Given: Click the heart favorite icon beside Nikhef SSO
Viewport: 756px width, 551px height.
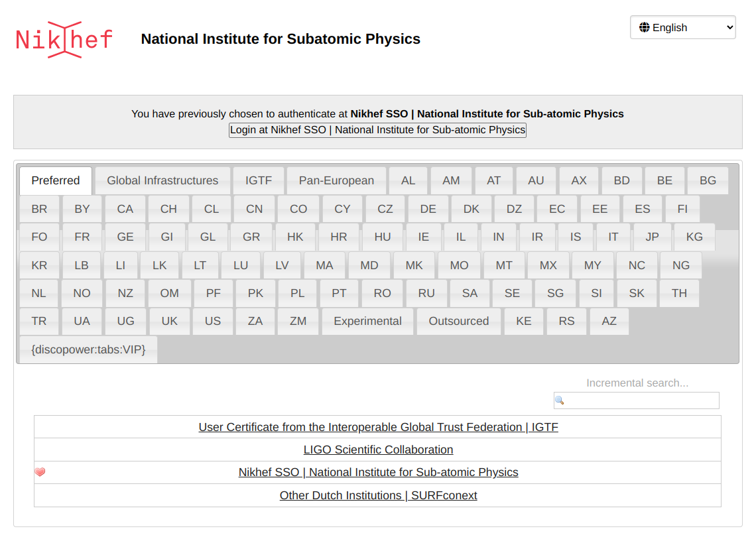Looking at the screenshot, I should coord(40,472).
